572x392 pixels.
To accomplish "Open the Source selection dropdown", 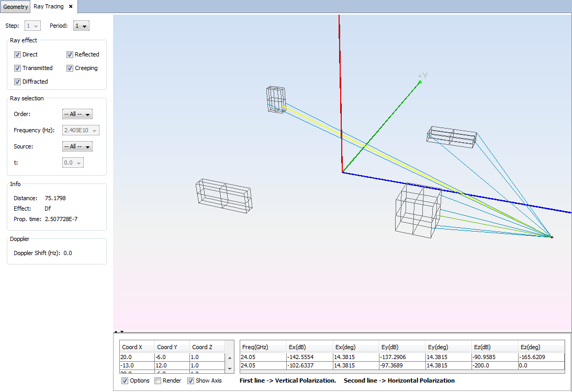I will click(x=77, y=146).
